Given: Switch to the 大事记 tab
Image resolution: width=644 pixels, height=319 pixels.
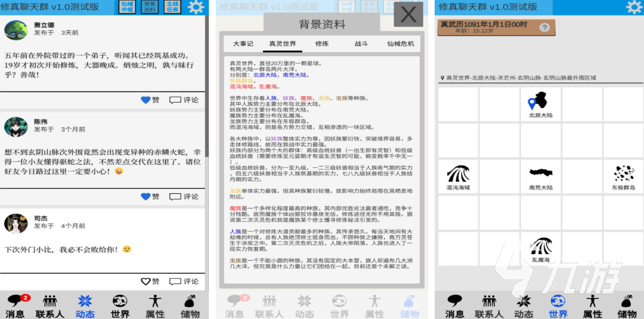Looking at the screenshot, I should (x=243, y=44).
